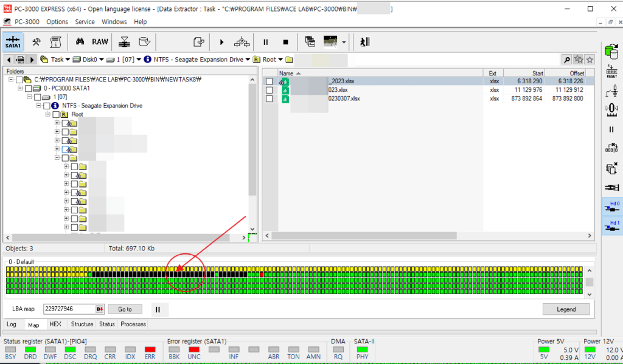Screen dimensions: 623x364
Task: Check the box for _2023.xlsx file
Action: 269,81
